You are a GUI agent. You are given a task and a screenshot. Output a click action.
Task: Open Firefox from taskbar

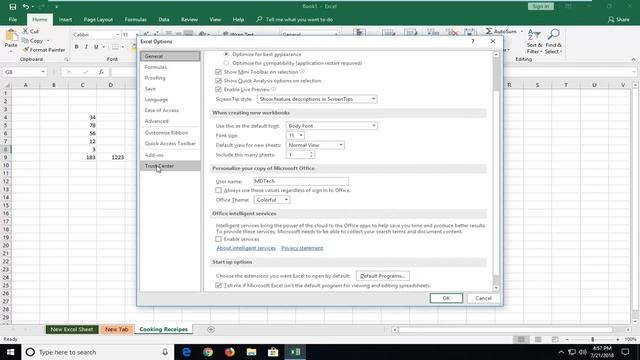coord(230,352)
